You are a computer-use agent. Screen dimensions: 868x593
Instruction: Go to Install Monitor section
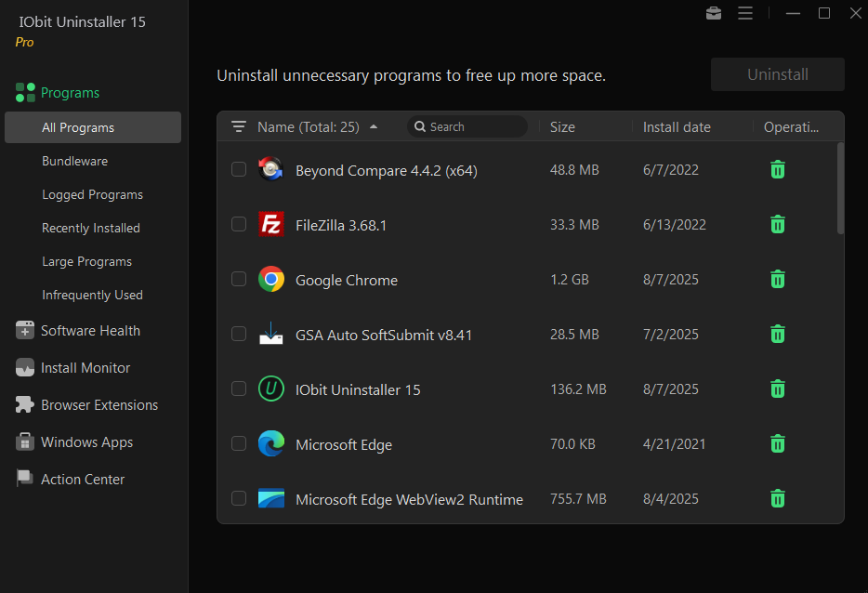click(85, 368)
